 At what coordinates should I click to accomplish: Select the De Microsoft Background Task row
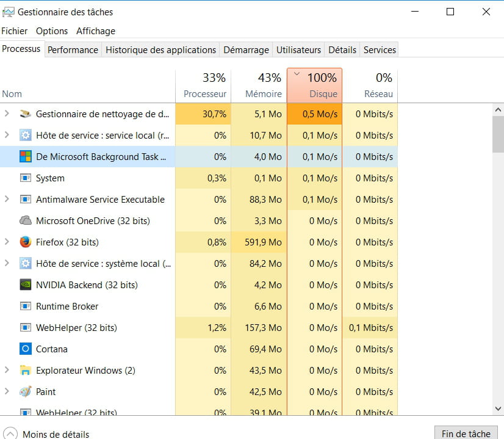(199, 157)
